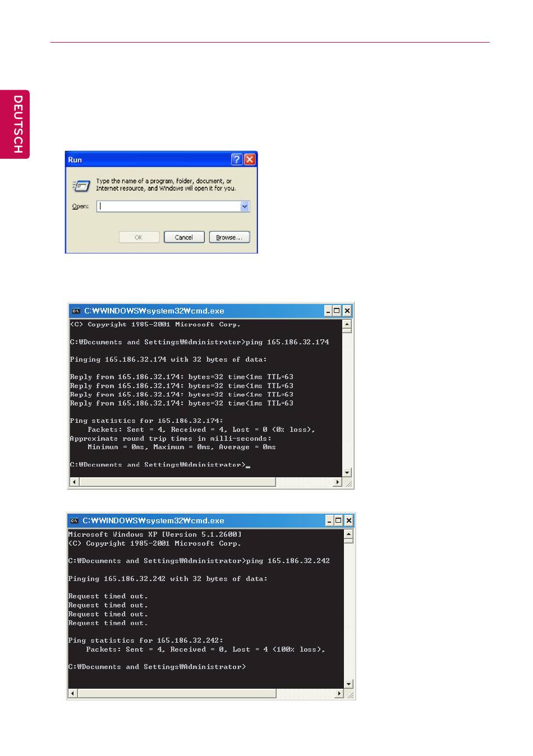This screenshot has height=756, width=533.
Task: Click the Run program icon
Action: pos(81,185)
